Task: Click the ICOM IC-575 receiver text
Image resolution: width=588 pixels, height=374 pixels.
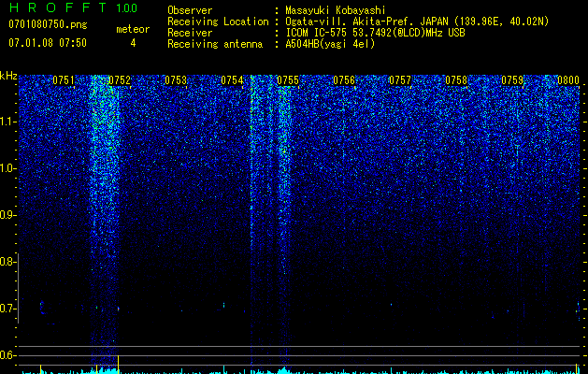Action: [x=375, y=33]
